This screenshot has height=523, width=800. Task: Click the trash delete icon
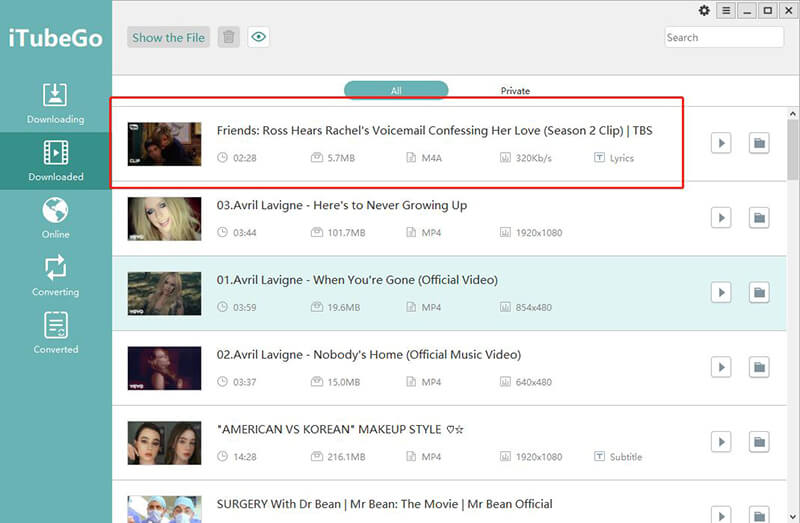click(229, 37)
